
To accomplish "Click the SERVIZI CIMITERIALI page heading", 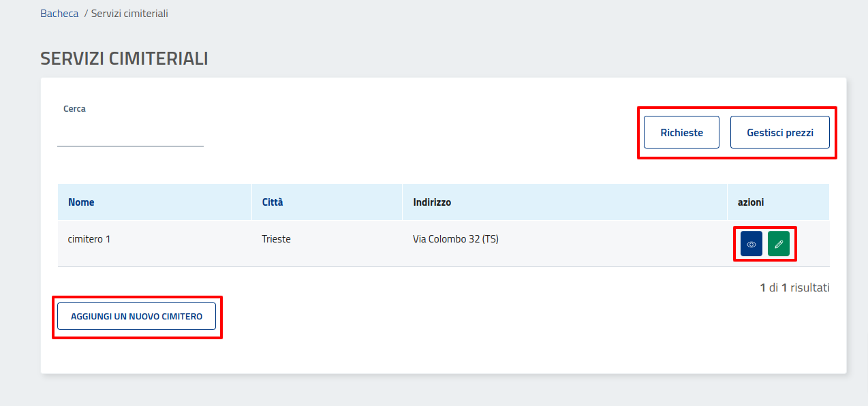I will (124, 59).
